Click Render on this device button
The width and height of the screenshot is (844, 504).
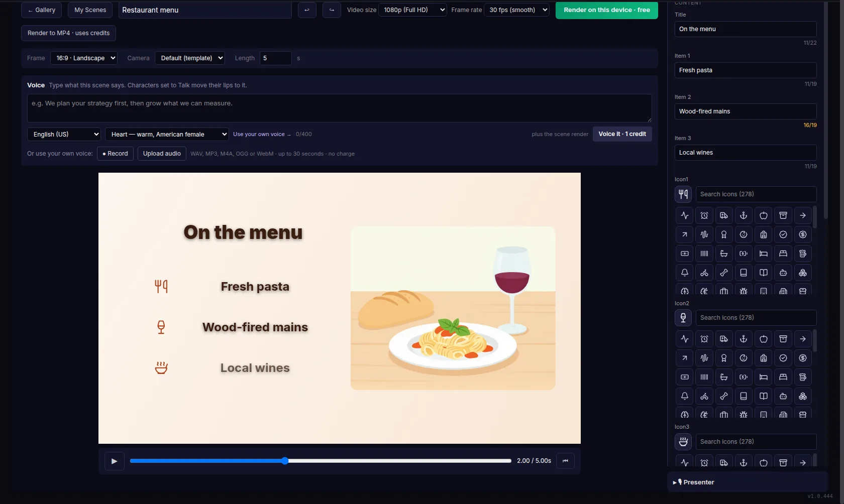[607, 10]
